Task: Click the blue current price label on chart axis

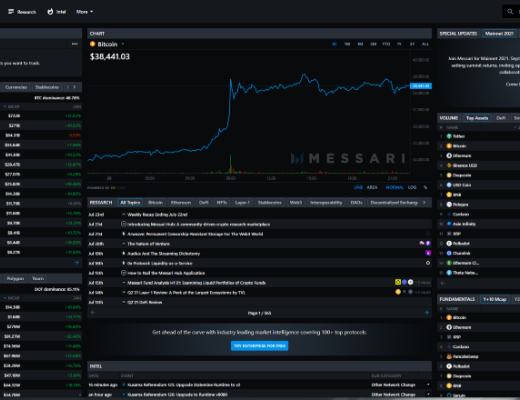Action: click(421, 86)
